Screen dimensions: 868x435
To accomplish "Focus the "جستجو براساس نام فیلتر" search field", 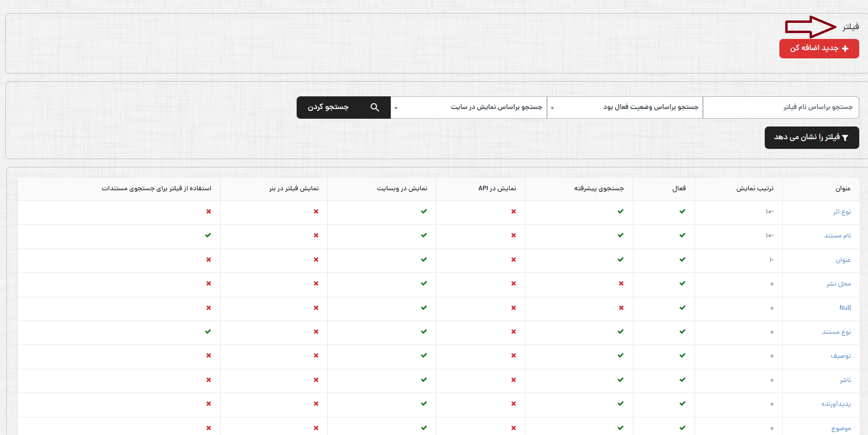I will (781, 108).
